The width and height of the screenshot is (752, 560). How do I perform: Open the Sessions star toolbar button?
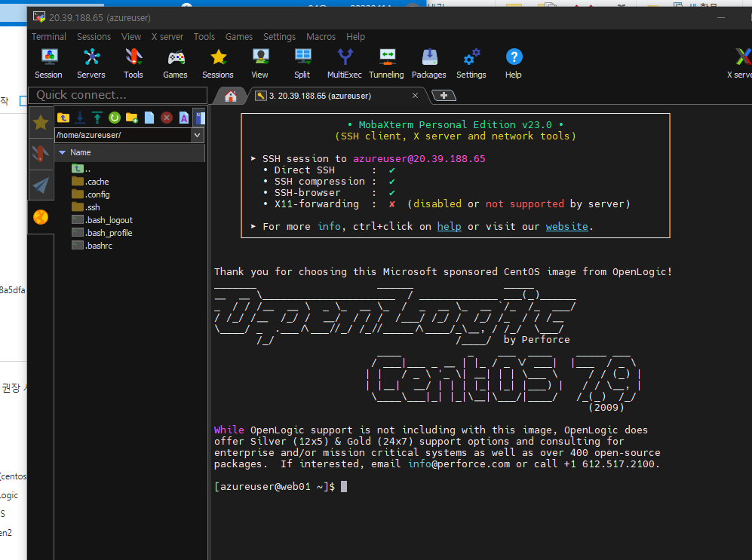point(218,64)
